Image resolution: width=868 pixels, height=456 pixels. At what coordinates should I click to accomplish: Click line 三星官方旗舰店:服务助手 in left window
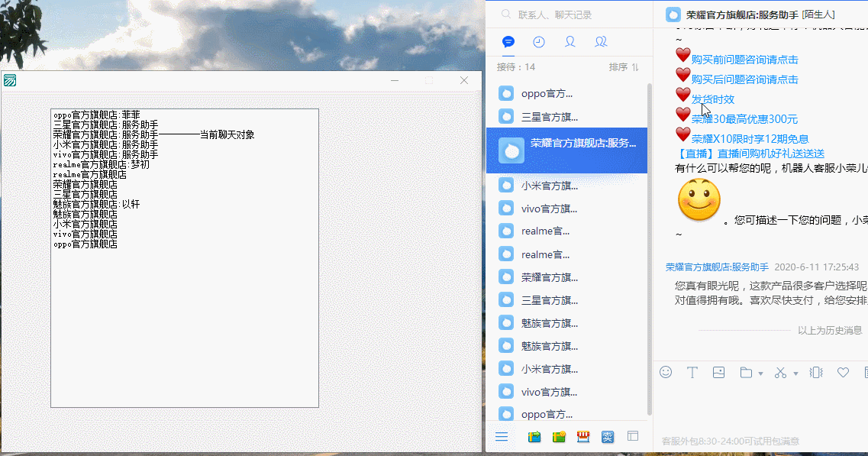coord(105,125)
